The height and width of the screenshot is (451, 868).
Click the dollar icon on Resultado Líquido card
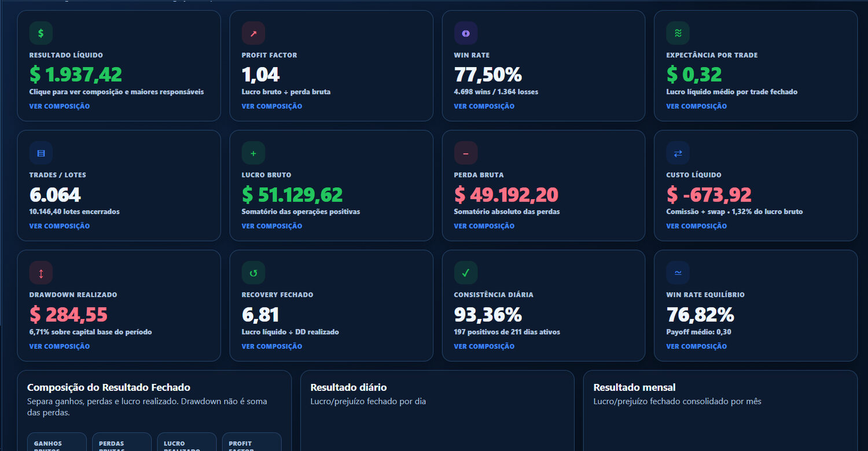(x=41, y=33)
